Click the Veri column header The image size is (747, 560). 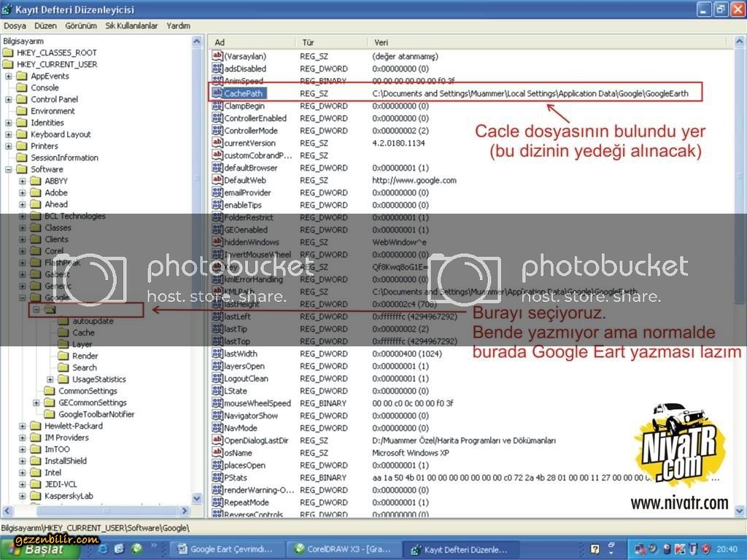[x=381, y=42]
